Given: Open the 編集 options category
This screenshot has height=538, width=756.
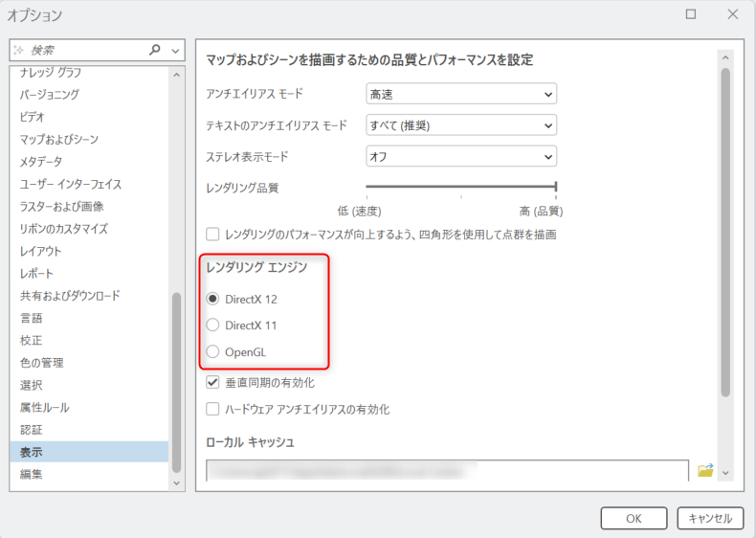Looking at the screenshot, I should 31,474.
